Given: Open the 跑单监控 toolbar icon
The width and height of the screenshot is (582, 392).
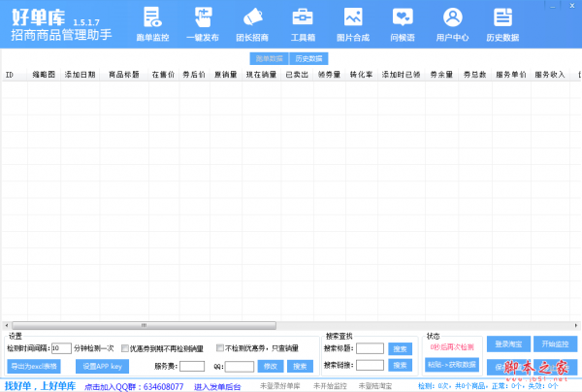Looking at the screenshot, I should pyautogui.click(x=152, y=23).
